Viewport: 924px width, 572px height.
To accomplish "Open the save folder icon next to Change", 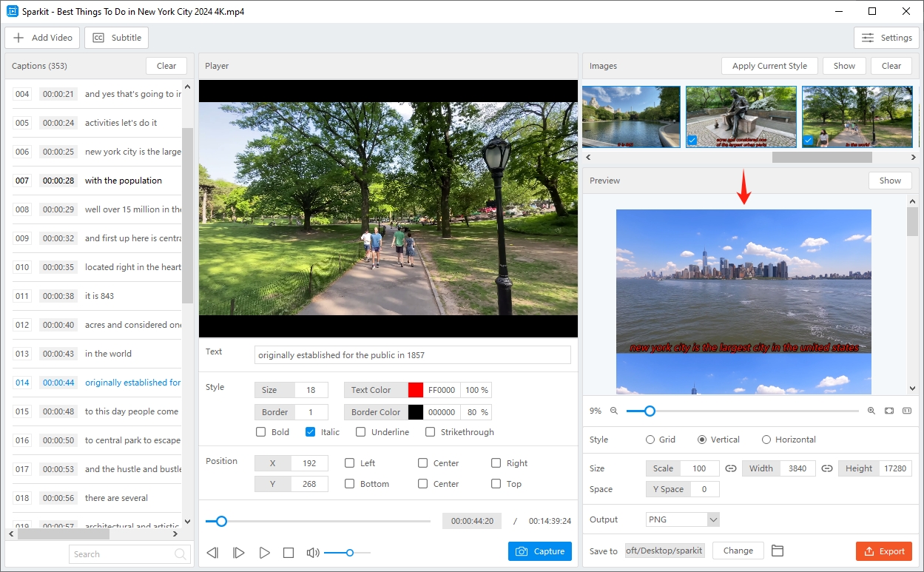I will (777, 551).
